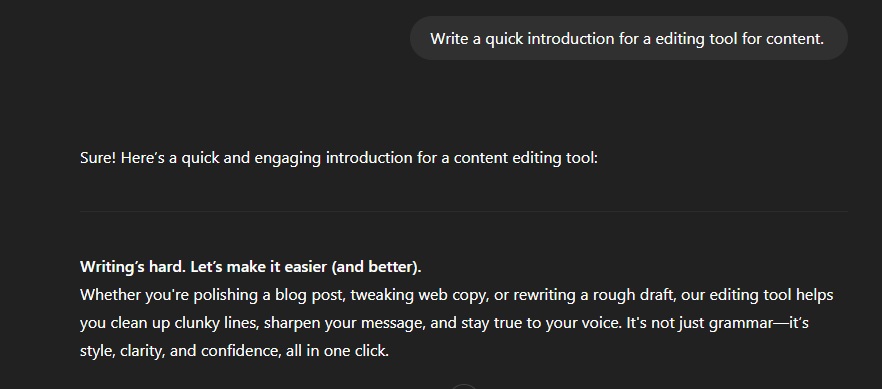Click the line starting "you clean up clunky"

pos(444,323)
